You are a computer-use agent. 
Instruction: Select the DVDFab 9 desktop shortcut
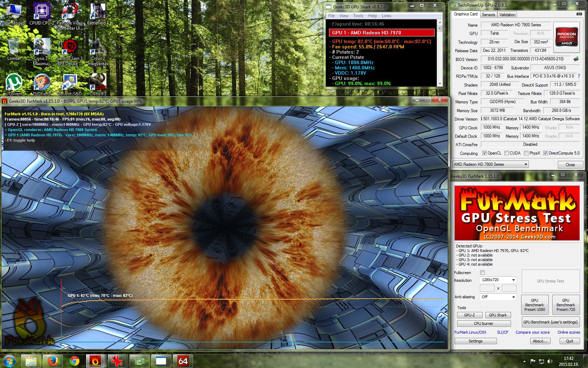pyautogui.click(x=42, y=85)
